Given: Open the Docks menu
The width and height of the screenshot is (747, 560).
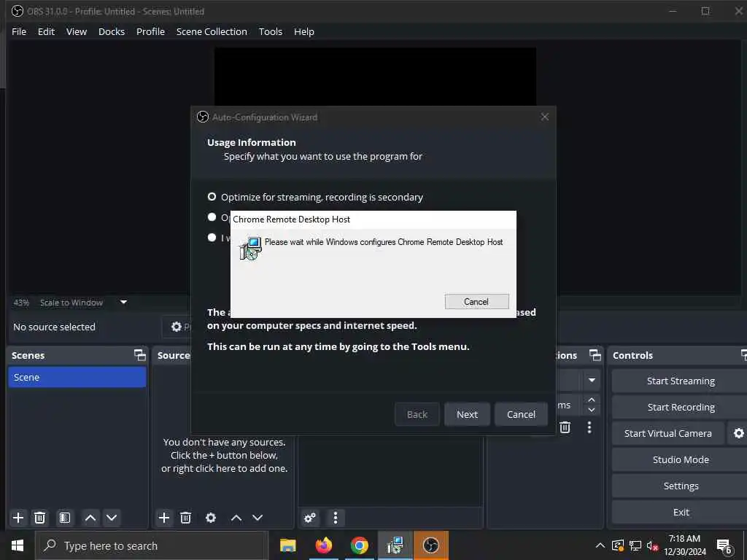Looking at the screenshot, I should (x=112, y=31).
